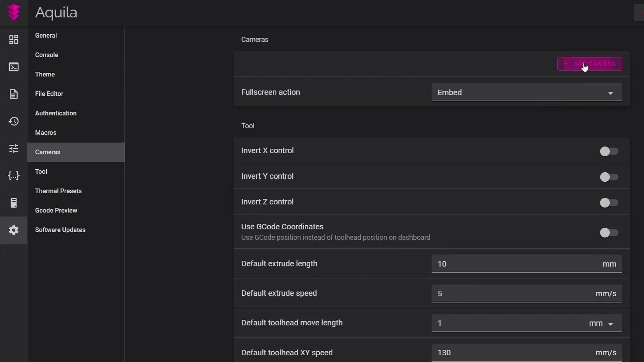The height and width of the screenshot is (362, 644).
Task: Enable Use GCode Coordinates switch
Action: [x=609, y=232]
